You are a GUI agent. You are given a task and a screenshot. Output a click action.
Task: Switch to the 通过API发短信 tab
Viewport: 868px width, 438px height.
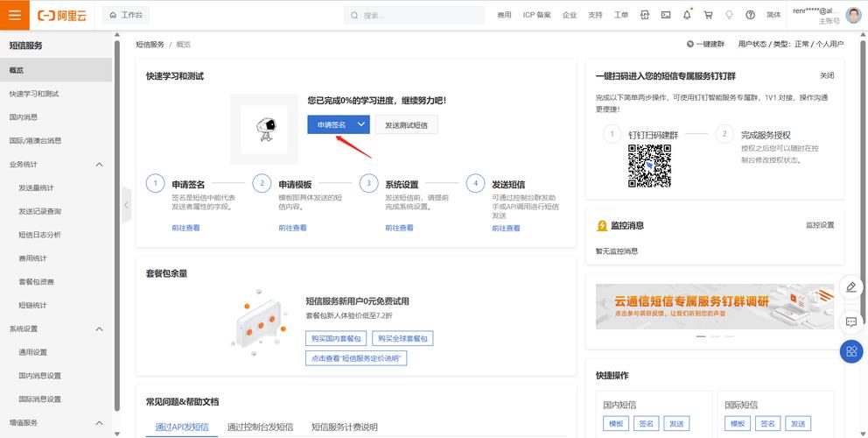click(x=182, y=427)
